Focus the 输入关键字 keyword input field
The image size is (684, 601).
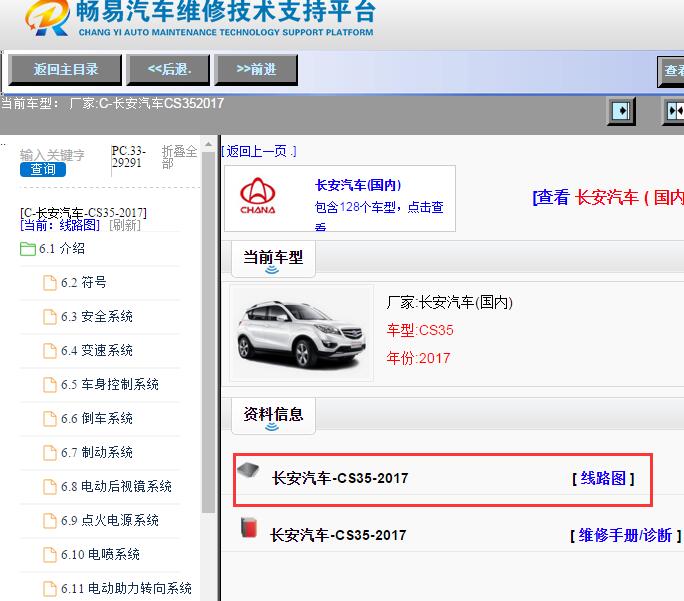point(52,155)
